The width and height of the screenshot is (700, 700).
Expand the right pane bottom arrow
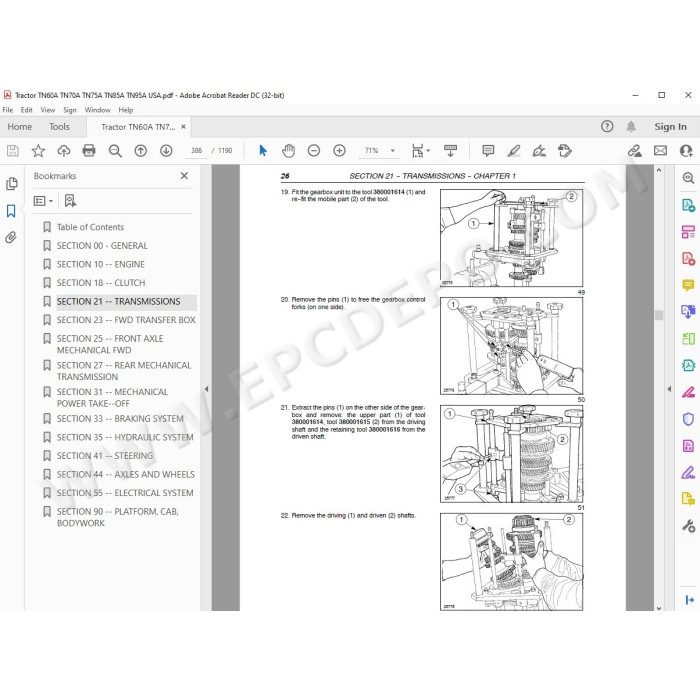coord(689,600)
